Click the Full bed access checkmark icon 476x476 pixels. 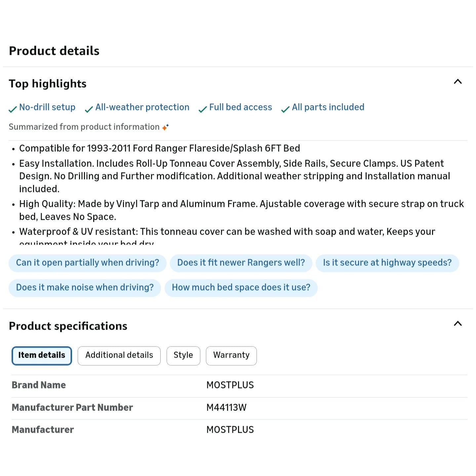(x=203, y=109)
